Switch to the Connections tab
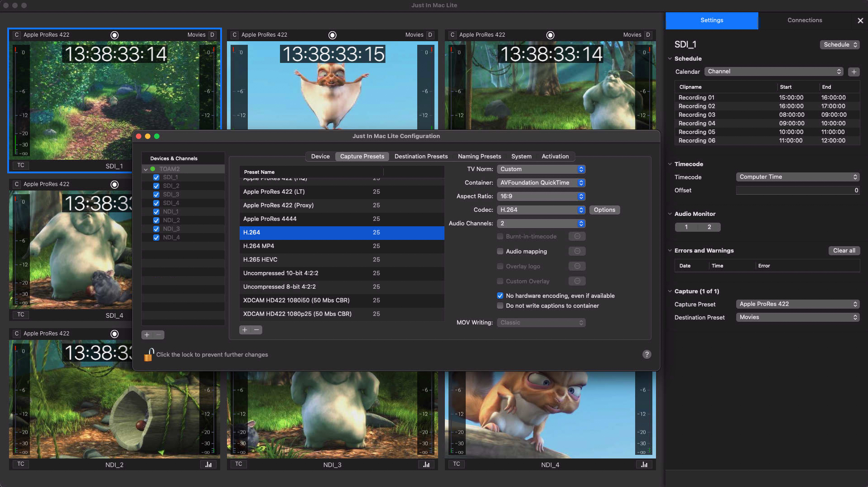 [x=805, y=20]
